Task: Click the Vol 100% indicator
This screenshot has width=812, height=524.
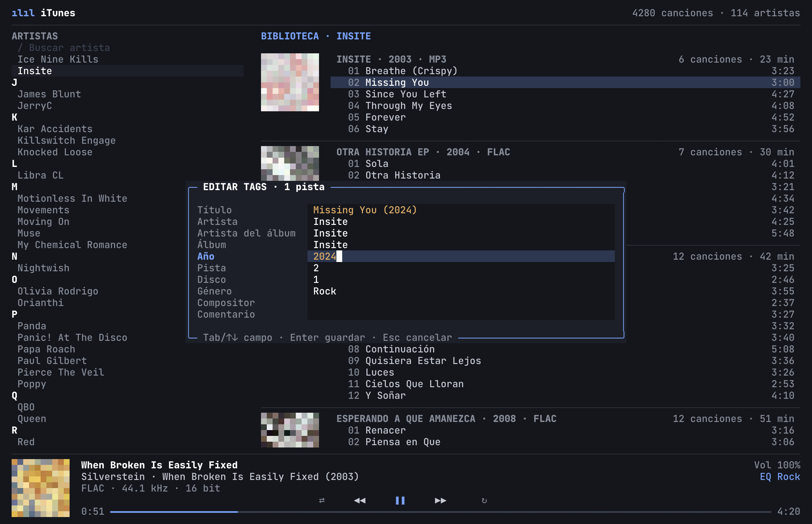Action: [777, 465]
